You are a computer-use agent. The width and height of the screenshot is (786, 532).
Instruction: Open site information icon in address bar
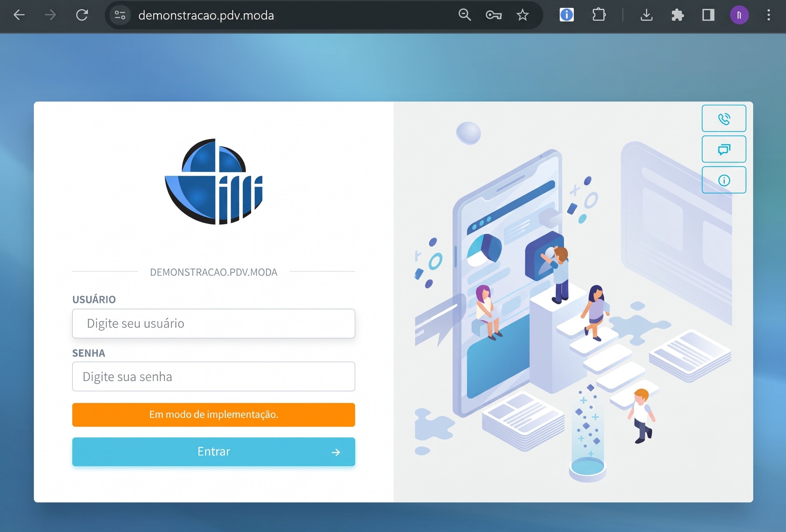tap(120, 15)
